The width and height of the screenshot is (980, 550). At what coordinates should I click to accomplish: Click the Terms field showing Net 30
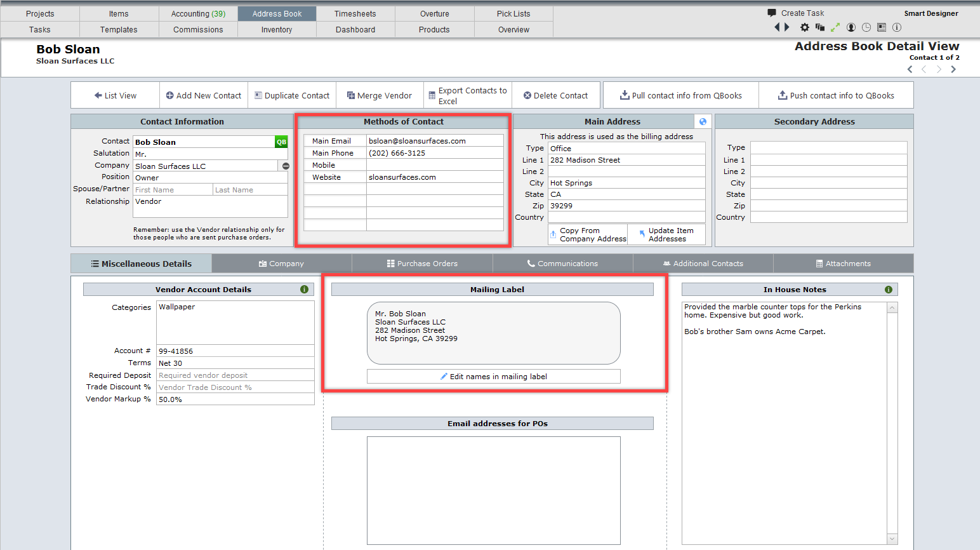(x=235, y=363)
